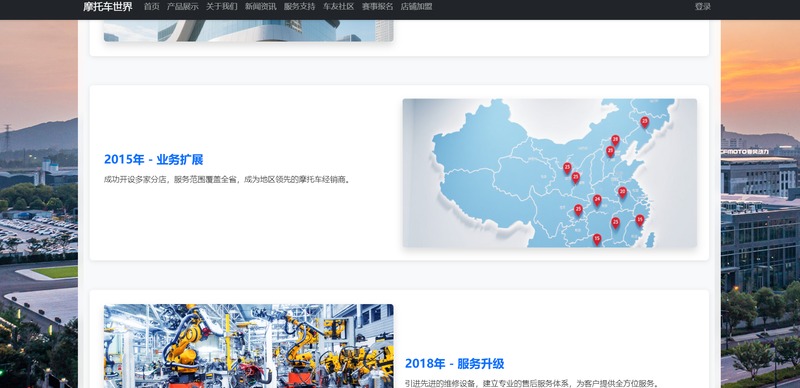Click the 店铺加盟 nav link
Image resolution: width=800 pixels, height=388 pixels.
tap(416, 7)
